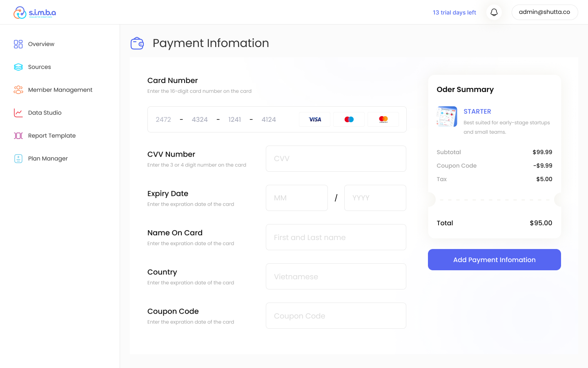Focus the card number segment 4324

[200, 119]
